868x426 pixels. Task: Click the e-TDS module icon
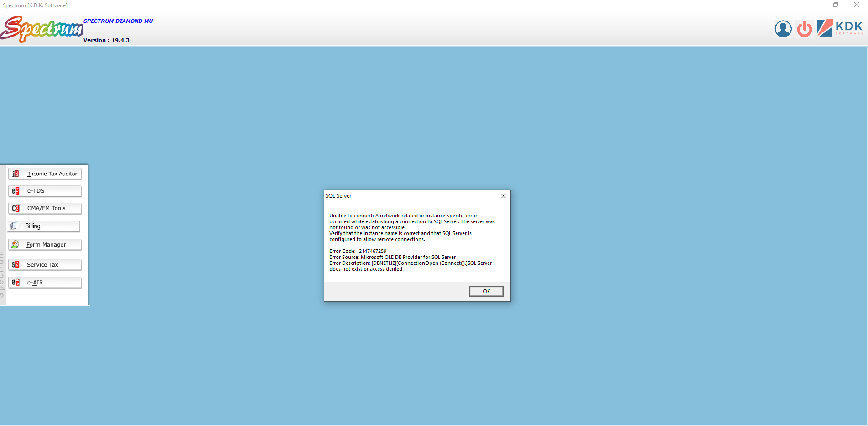[x=16, y=191]
